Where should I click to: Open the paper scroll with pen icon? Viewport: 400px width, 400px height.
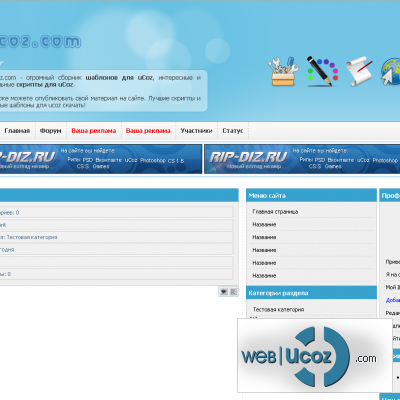tap(359, 71)
